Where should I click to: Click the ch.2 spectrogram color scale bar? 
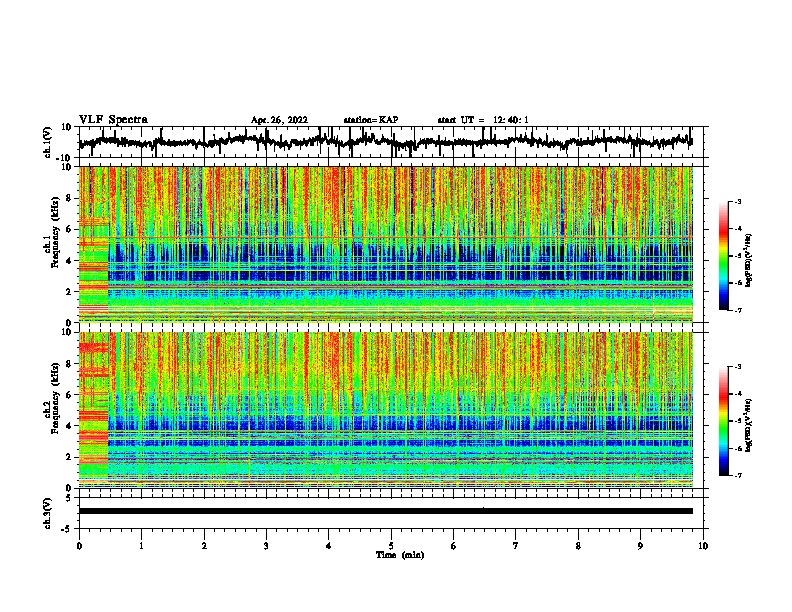[724, 421]
